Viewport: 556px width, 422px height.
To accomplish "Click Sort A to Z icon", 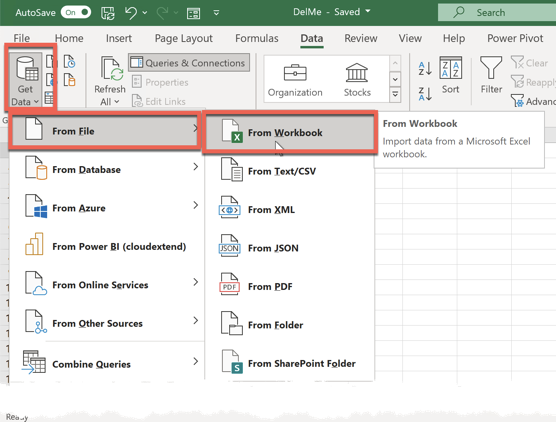I will point(425,68).
